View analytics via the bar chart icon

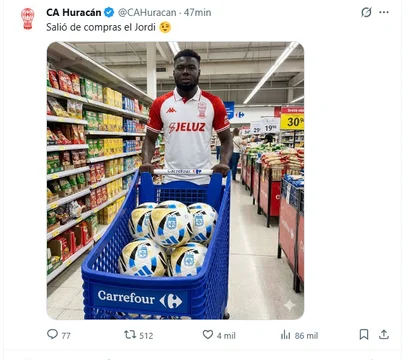click(285, 334)
